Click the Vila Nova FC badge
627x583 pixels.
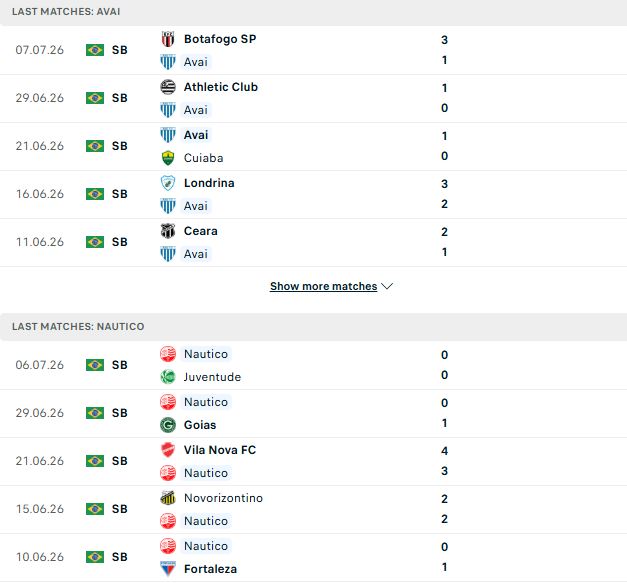(x=168, y=450)
